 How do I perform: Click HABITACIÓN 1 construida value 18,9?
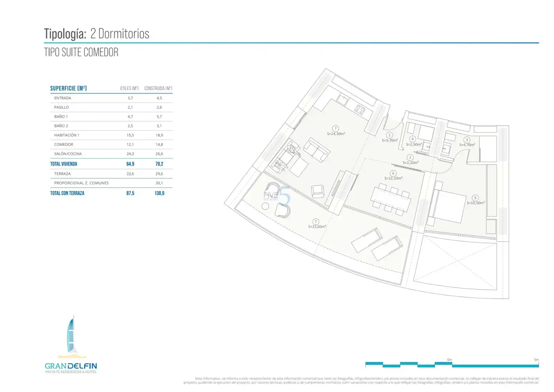pos(159,135)
